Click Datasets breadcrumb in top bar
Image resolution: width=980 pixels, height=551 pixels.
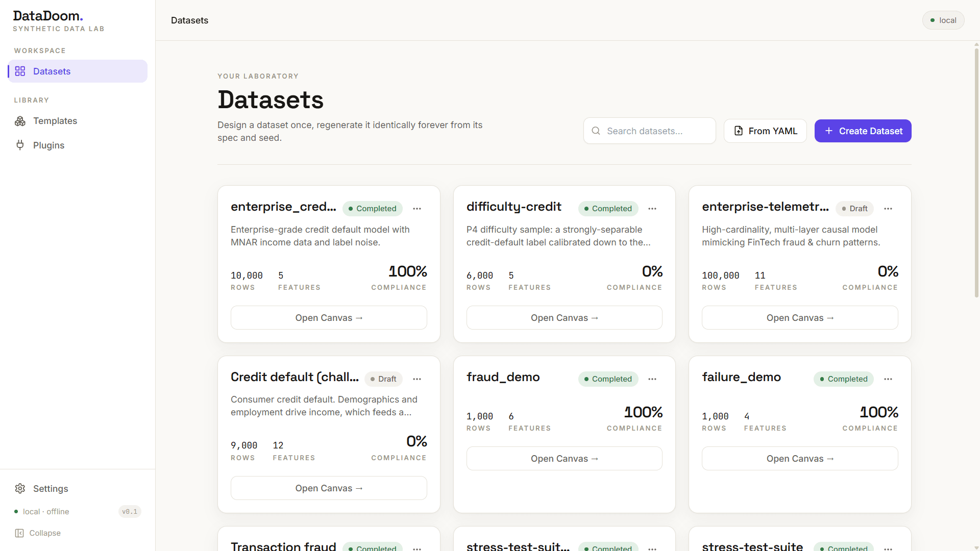point(189,20)
